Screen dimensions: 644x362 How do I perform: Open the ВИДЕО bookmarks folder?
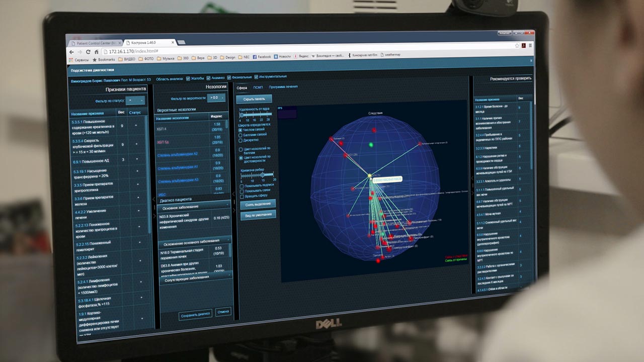[x=128, y=59]
